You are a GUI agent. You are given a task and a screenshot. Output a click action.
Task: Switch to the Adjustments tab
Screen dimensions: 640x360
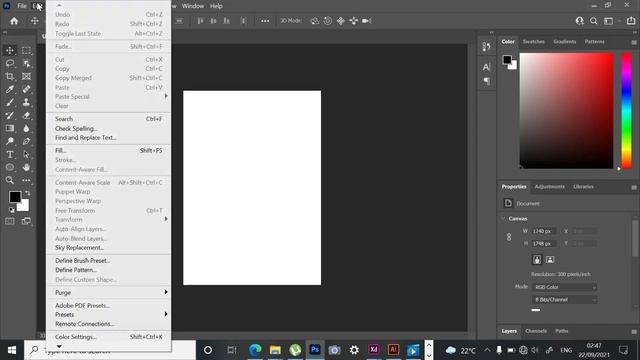(x=549, y=187)
